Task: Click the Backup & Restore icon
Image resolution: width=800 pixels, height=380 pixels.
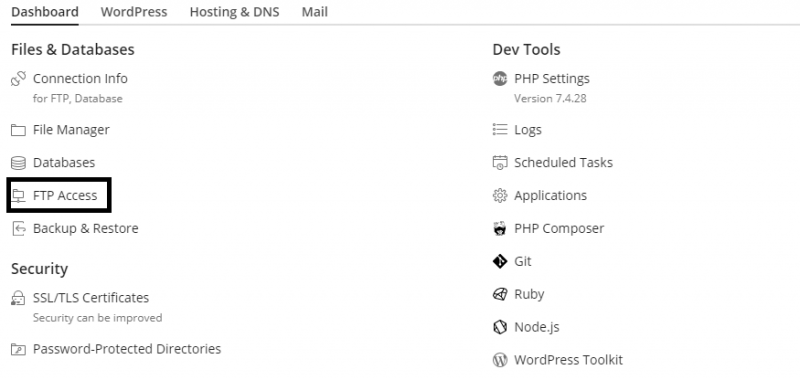Action: 18,229
